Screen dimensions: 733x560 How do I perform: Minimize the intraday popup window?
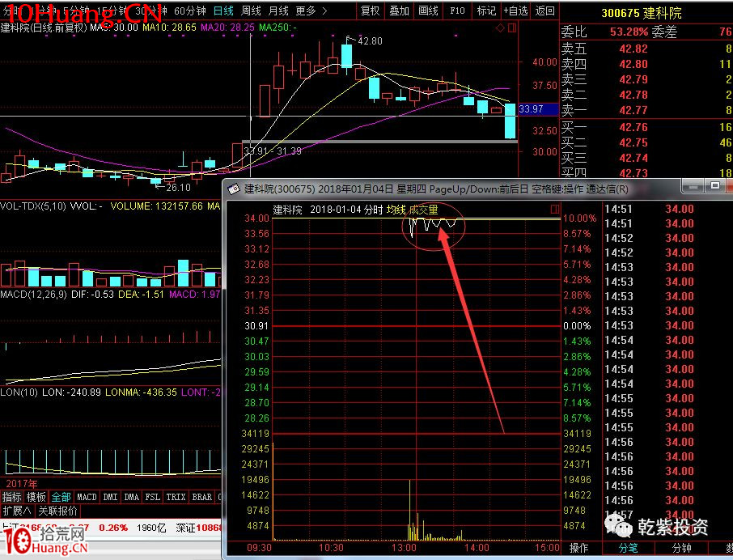click(x=693, y=185)
